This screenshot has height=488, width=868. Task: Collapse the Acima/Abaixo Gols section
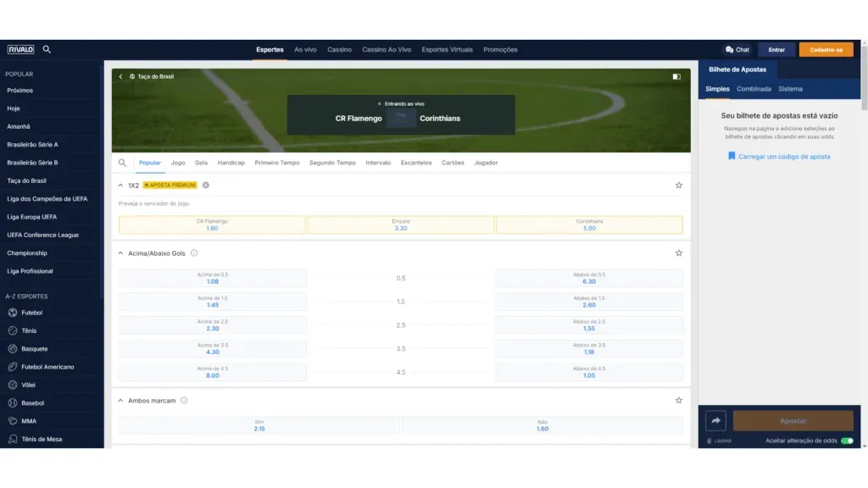pos(120,253)
